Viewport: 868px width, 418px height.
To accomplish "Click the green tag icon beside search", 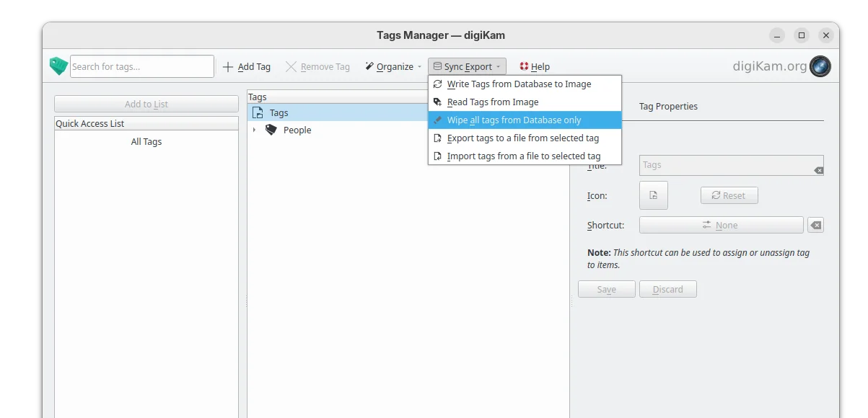I will click(x=58, y=66).
